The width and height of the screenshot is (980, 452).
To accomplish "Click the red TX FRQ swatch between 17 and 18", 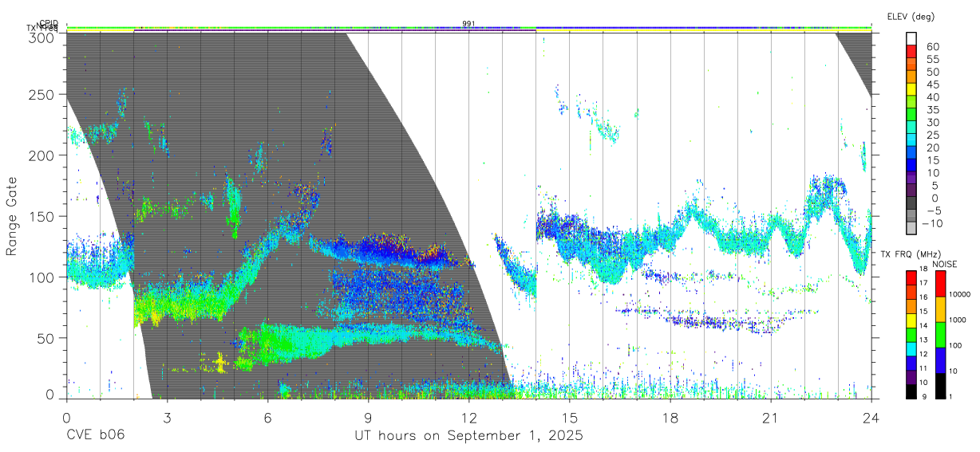I will point(911,277).
